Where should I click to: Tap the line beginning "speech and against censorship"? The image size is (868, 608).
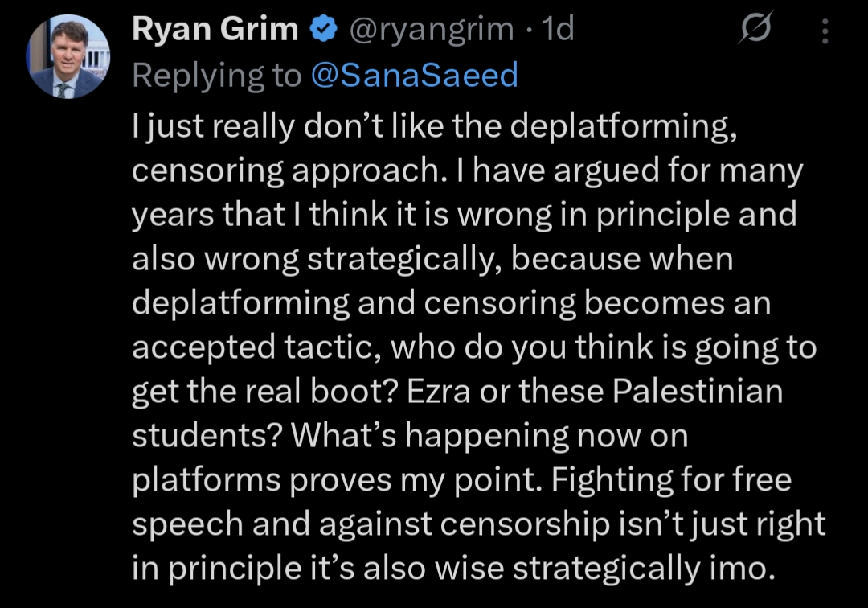pos(478,524)
